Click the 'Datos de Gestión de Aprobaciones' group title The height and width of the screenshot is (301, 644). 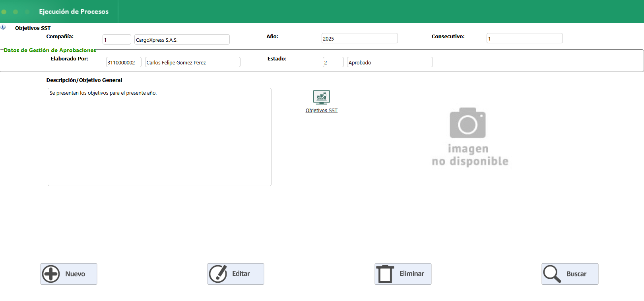pos(50,50)
